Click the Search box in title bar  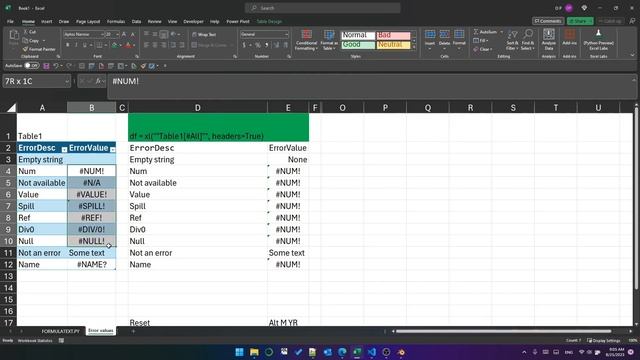coord(322,8)
